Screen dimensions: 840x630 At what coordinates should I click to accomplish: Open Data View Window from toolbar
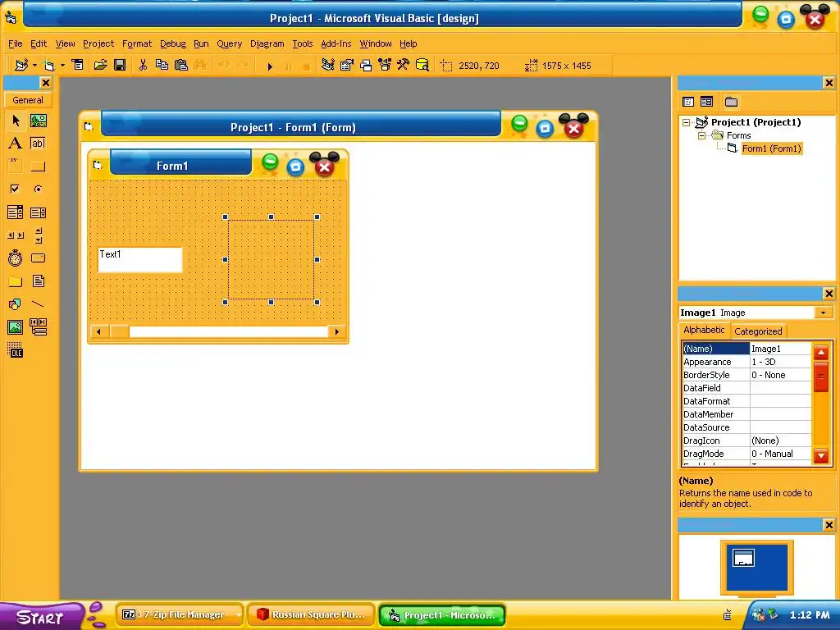422,66
